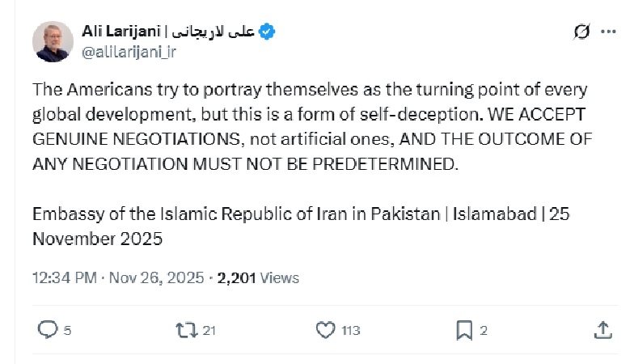Click the reply count of 5

pyautogui.click(x=68, y=330)
